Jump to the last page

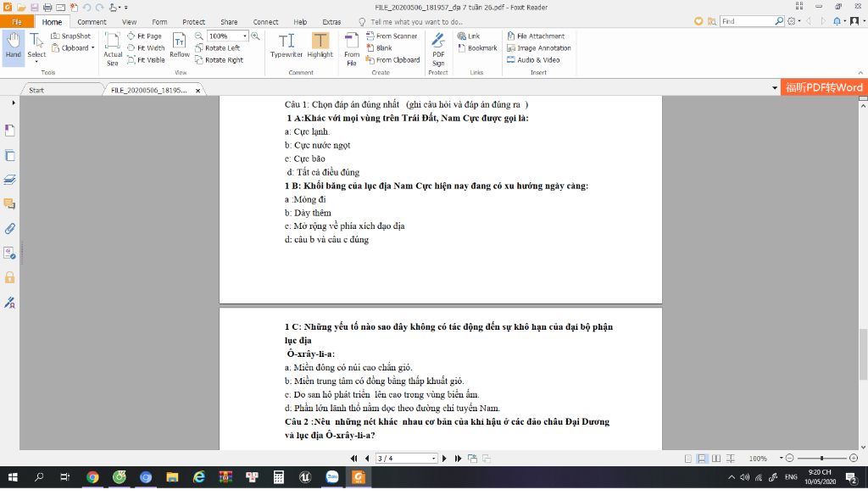coord(458,459)
